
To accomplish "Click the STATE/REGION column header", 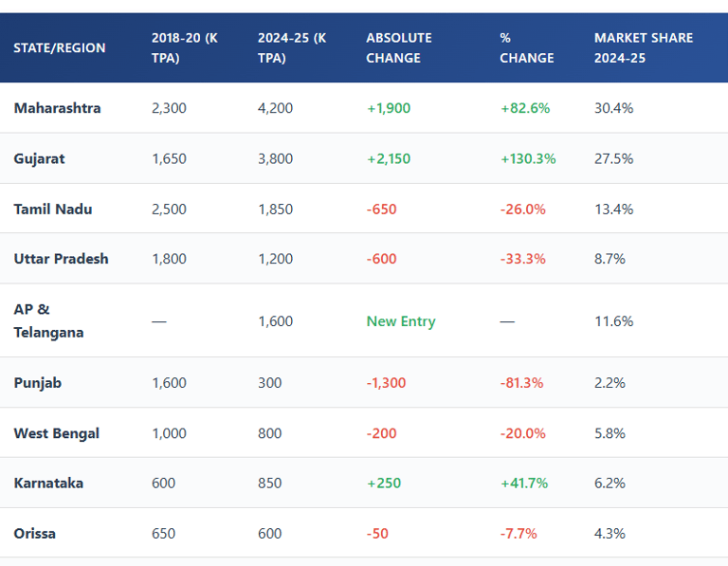I will pyautogui.click(x=60, y=47).
